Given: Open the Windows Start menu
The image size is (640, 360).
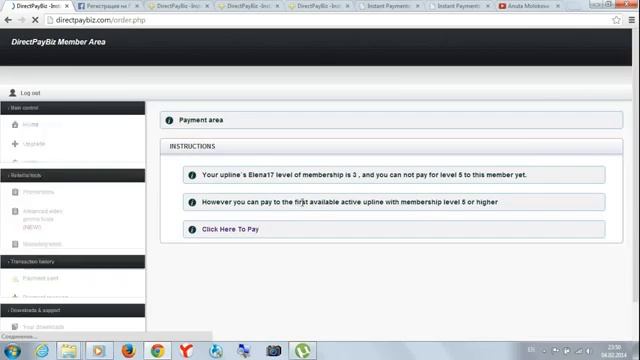Looking at the screenshot, I should pos(12,351).
